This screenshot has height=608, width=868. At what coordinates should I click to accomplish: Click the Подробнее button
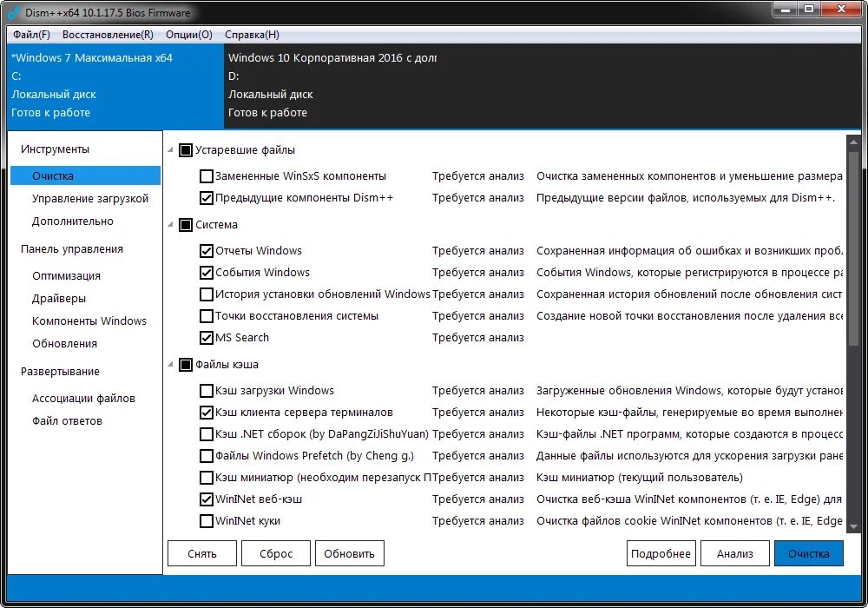(661, 554)
